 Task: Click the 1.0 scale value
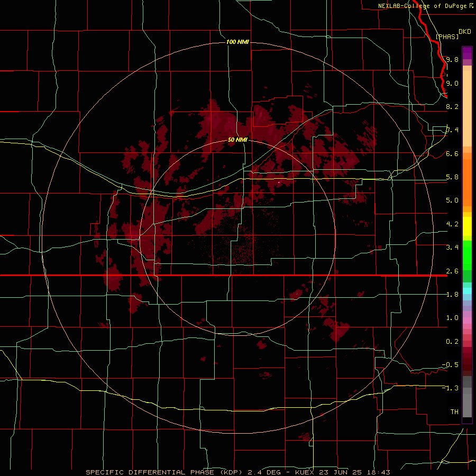[452, 318]
